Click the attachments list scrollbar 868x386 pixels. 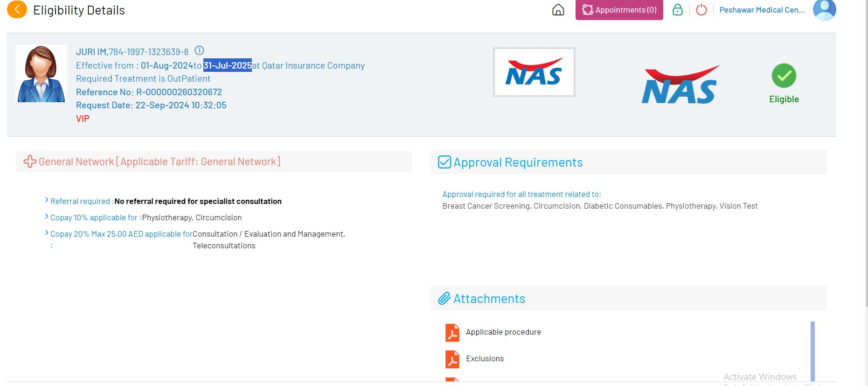(x=812, y=350)
